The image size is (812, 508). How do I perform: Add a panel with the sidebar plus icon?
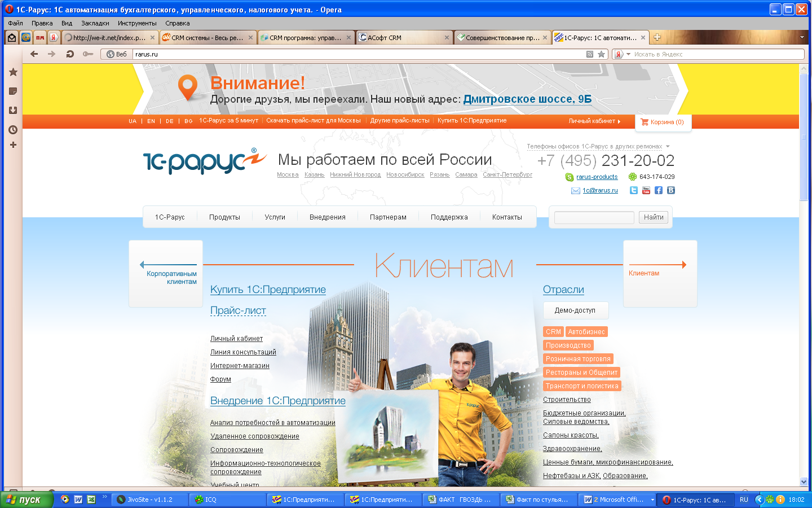13,145
